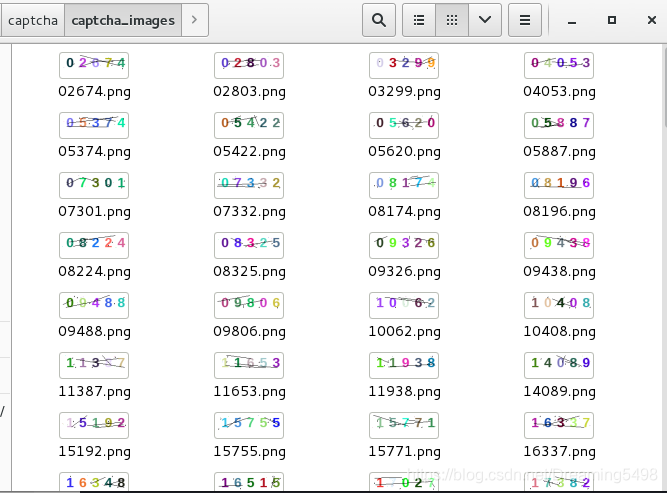667x493 pixels.
Task: Click the file name 15771.png
Action: [405, 452]
